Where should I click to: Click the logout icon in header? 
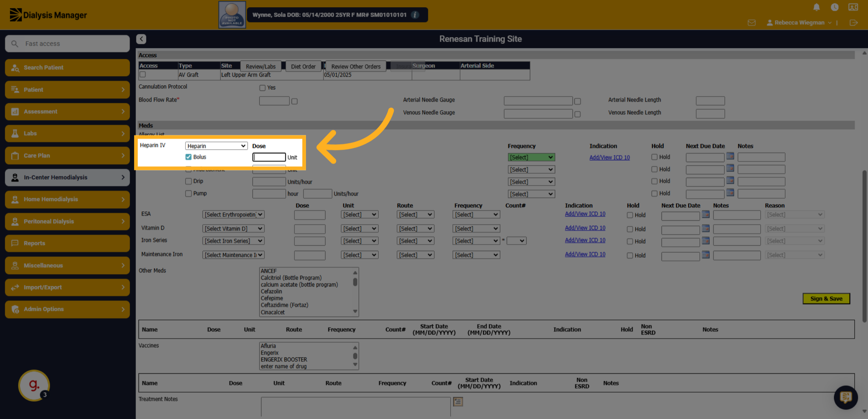[x=854, y=23]
